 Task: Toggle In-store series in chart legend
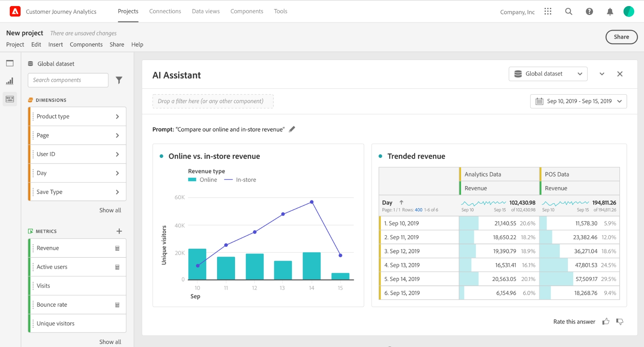tap(240, 180)
